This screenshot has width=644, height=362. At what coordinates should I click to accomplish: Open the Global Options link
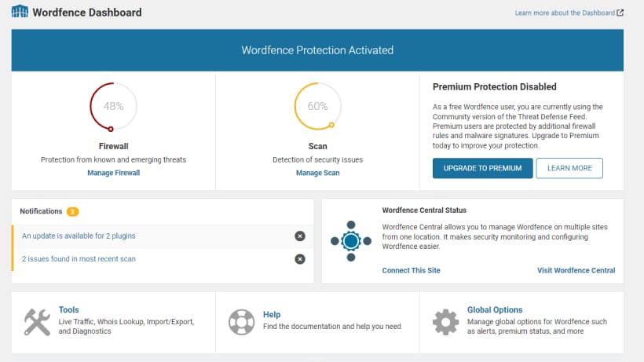click(495, 310)
